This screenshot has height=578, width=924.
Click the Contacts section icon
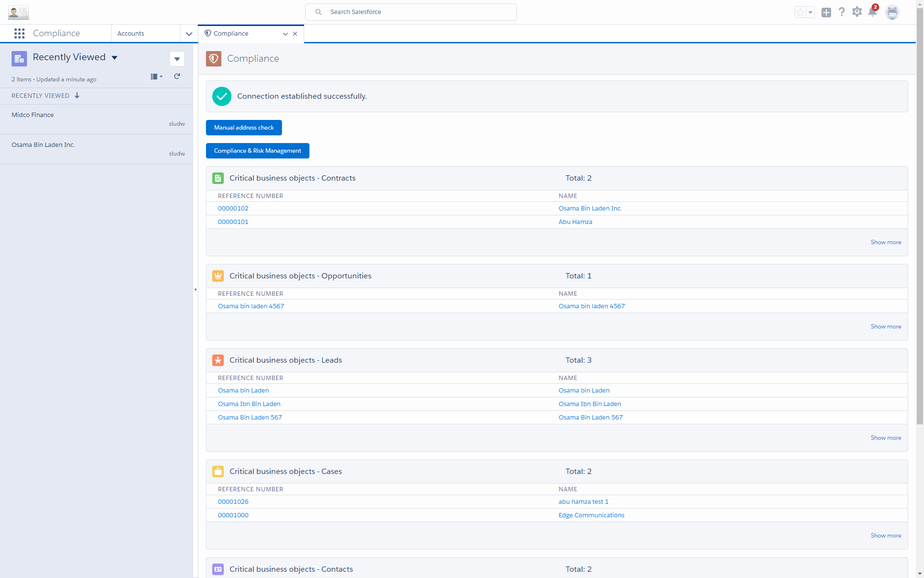218,569
